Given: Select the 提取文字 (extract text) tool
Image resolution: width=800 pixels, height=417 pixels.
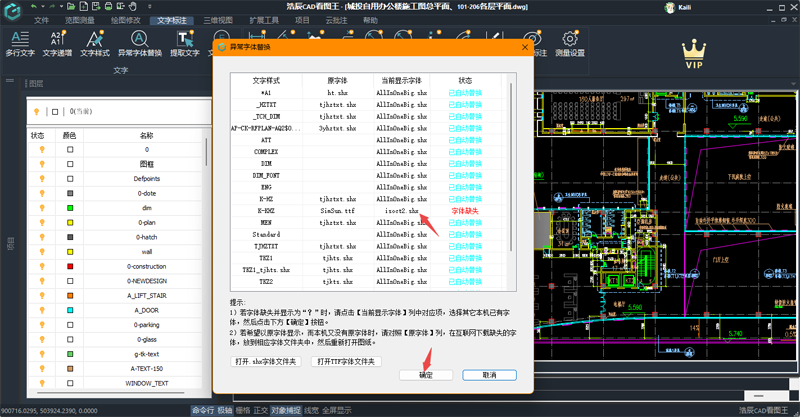Looking at the screenshot, I should [184, 38].
